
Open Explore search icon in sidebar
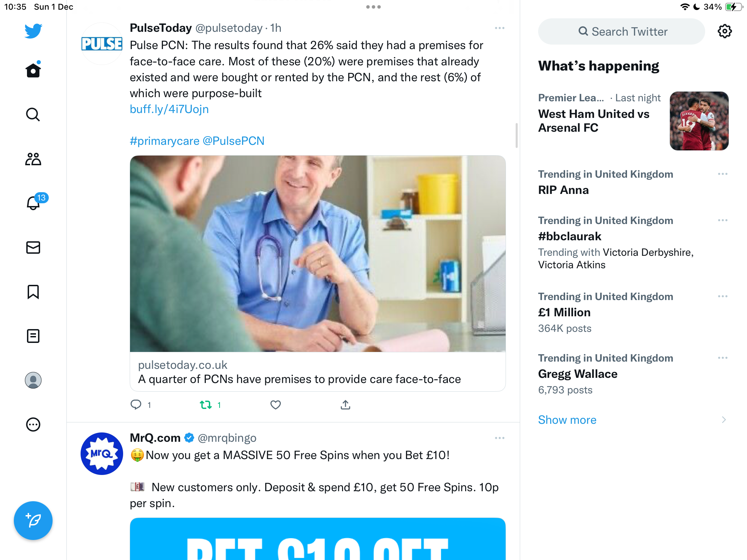pyautogui.click(x=33, y=114)
